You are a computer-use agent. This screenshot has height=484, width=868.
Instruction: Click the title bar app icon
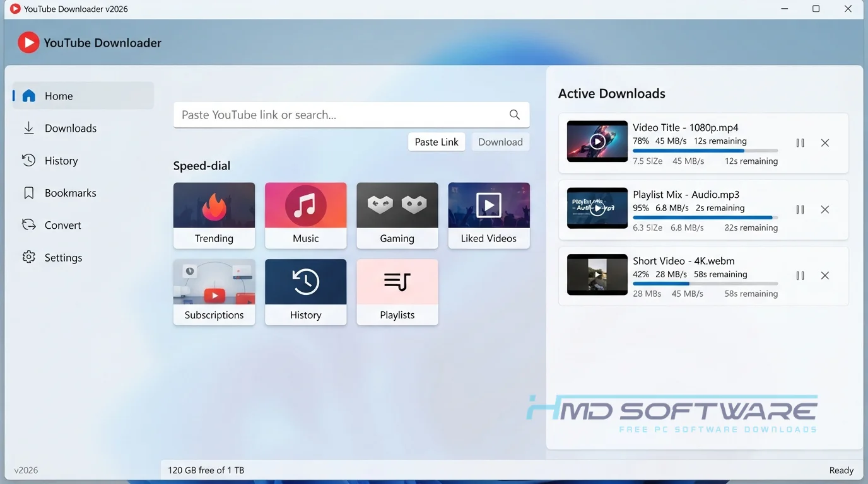15,9
